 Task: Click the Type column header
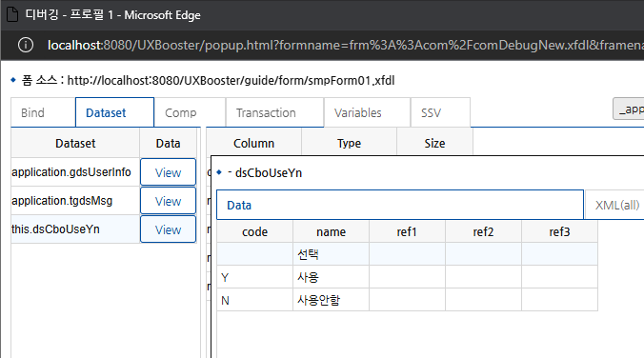point(349,143)
